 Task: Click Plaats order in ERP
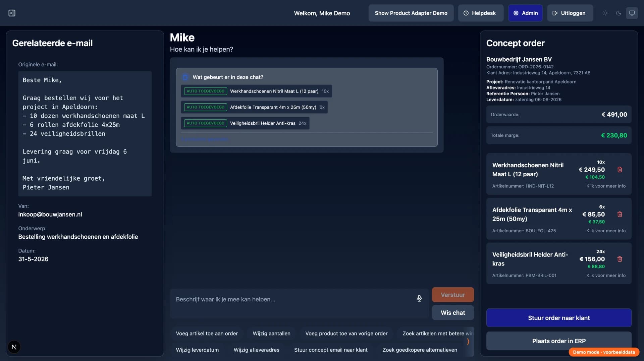(x=559, y=341)
